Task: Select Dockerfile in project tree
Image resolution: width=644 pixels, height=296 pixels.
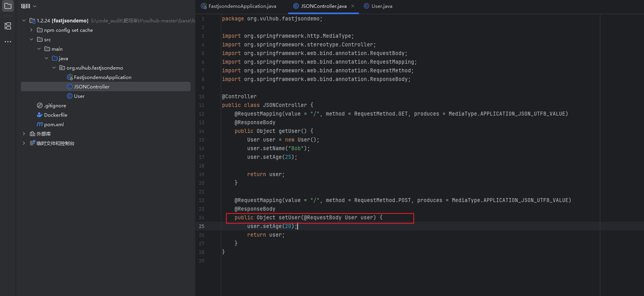Action: 56,115
